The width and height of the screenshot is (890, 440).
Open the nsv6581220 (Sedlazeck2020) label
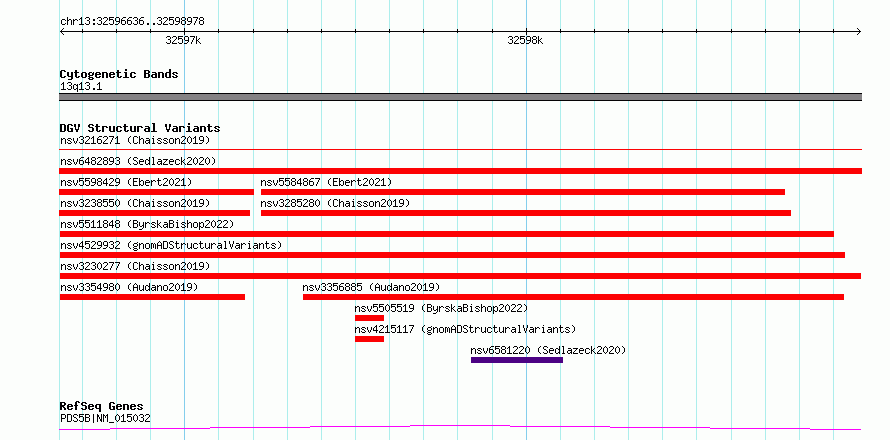[x=548, y=350]
